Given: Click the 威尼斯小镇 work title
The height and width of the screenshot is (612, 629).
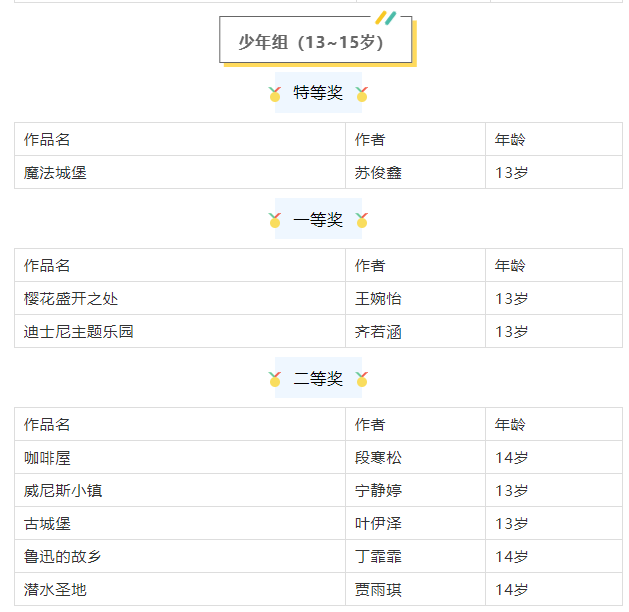Looking at the screenshot, I should pos(63,490).
